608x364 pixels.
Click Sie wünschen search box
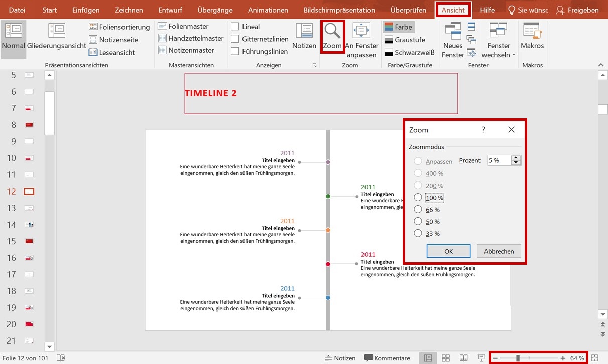[x=528, y=10]
